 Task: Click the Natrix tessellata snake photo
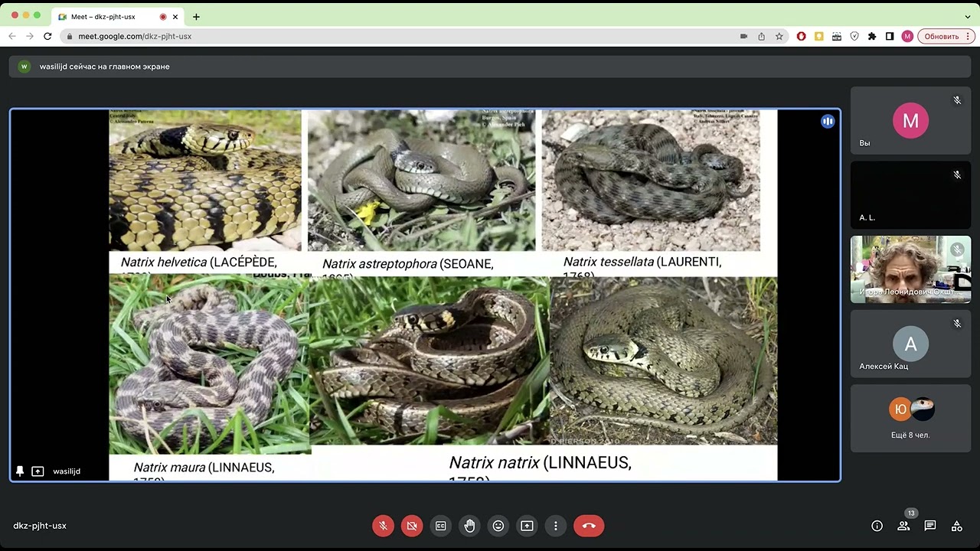(x=651, y=180)
